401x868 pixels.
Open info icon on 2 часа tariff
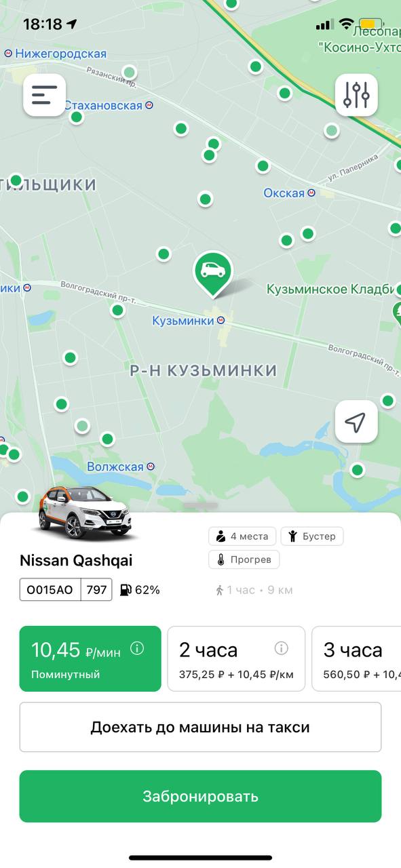coord(282,648)
